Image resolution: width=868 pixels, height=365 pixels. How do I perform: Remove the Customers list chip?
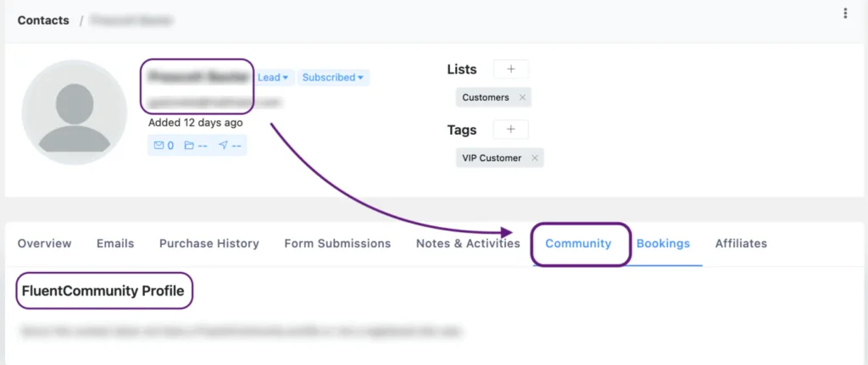522,97
